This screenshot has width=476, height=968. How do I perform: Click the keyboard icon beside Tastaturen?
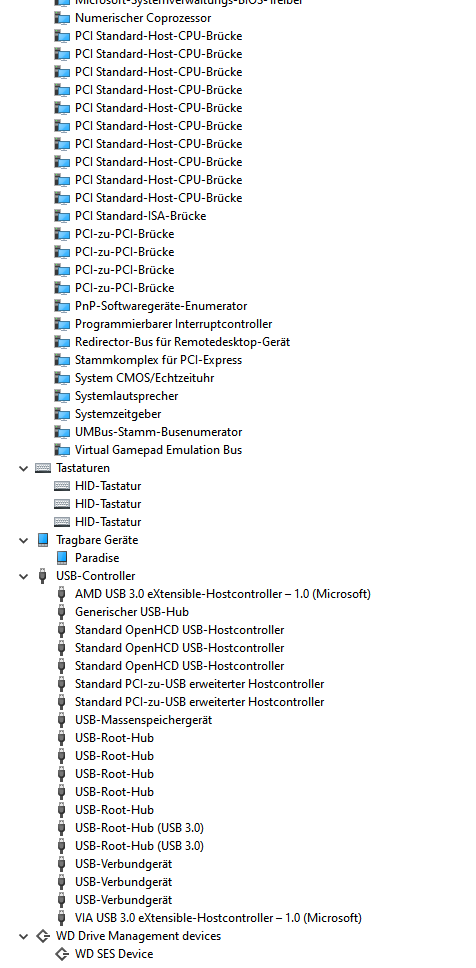pyautogui.click(x=43, y=468)
